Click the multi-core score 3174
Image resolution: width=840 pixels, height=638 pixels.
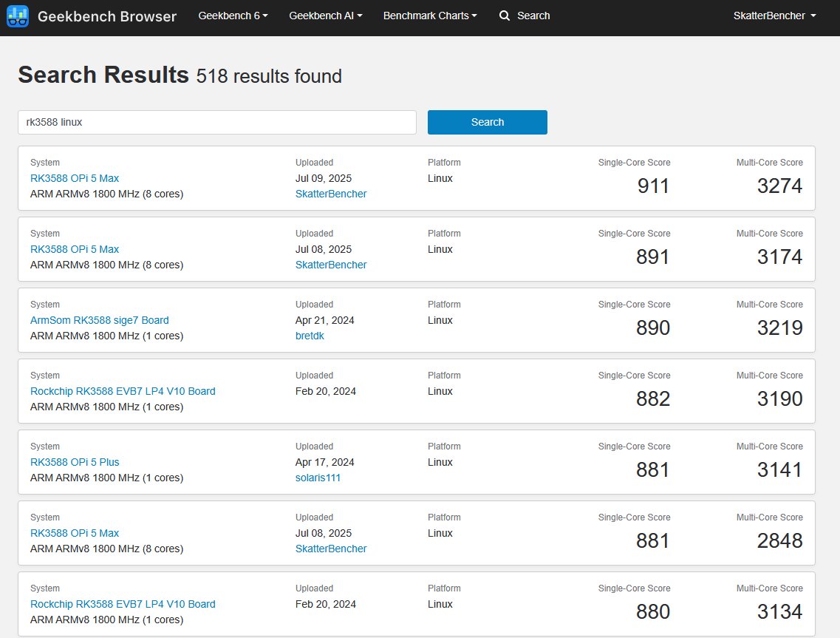tap(779, 257)
